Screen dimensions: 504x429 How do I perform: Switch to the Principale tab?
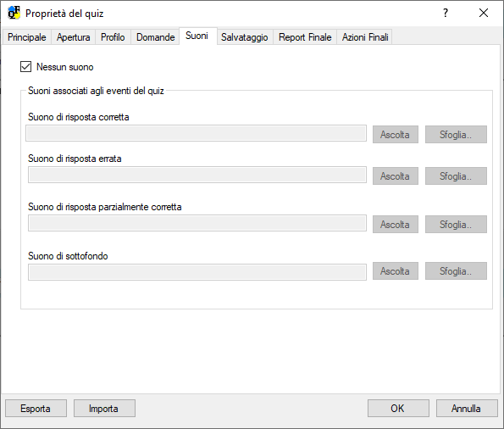tap(27, 37)
